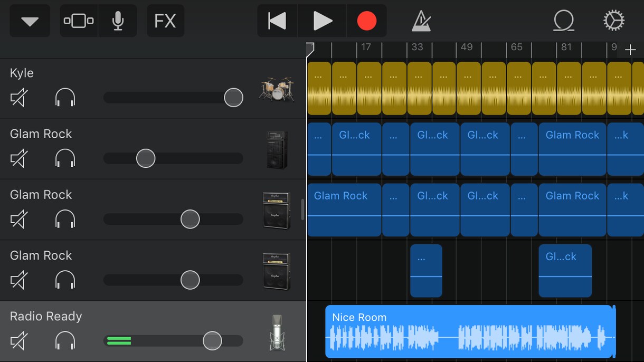
Task: Click the red Record button
Action: pos(366,21)
